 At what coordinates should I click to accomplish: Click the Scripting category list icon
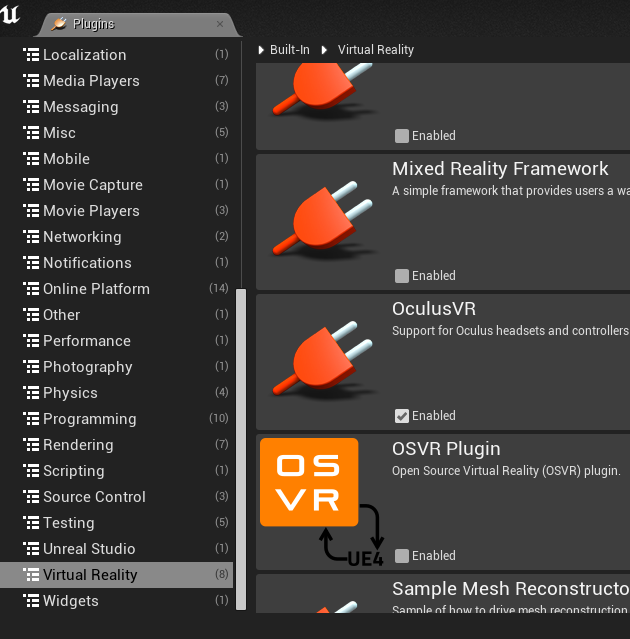pos(31,471)
